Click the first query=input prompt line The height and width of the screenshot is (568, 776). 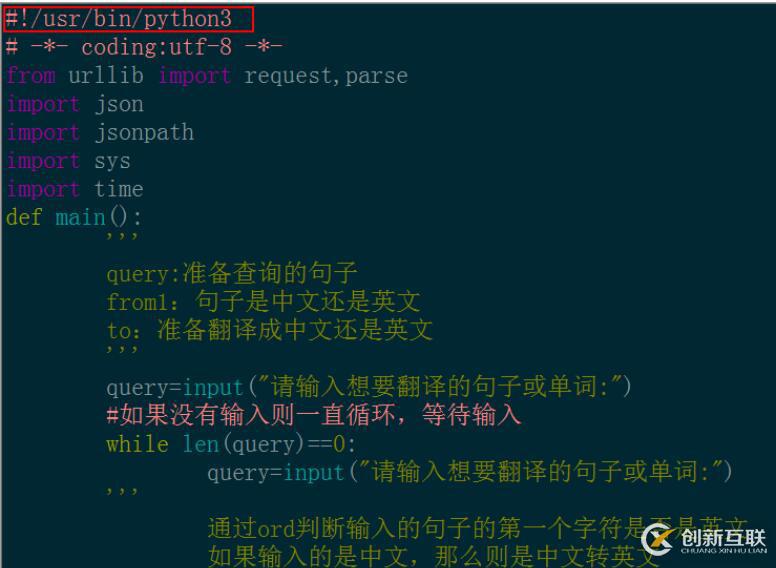[x=369, y=387]
